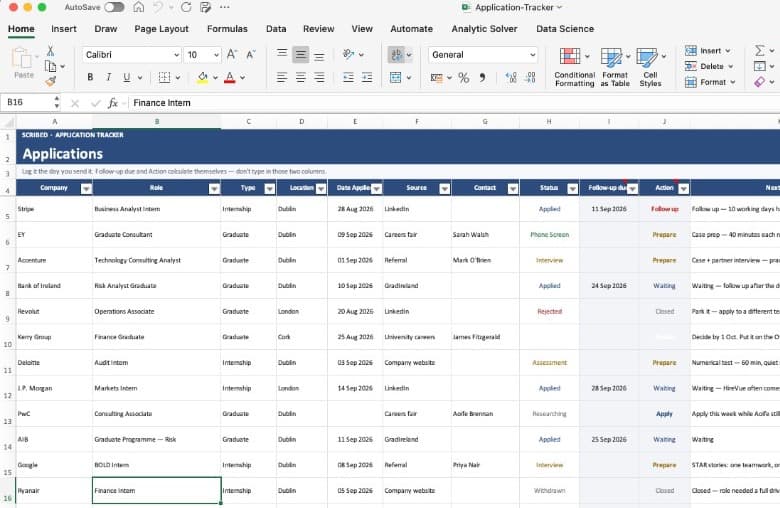Open Format as Table

615,67
